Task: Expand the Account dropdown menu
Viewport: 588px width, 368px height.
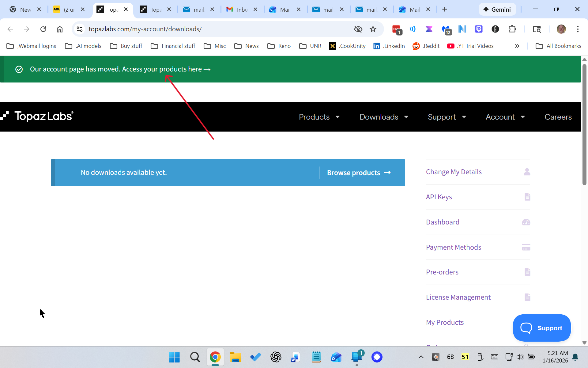Action: tap(505, 117)
